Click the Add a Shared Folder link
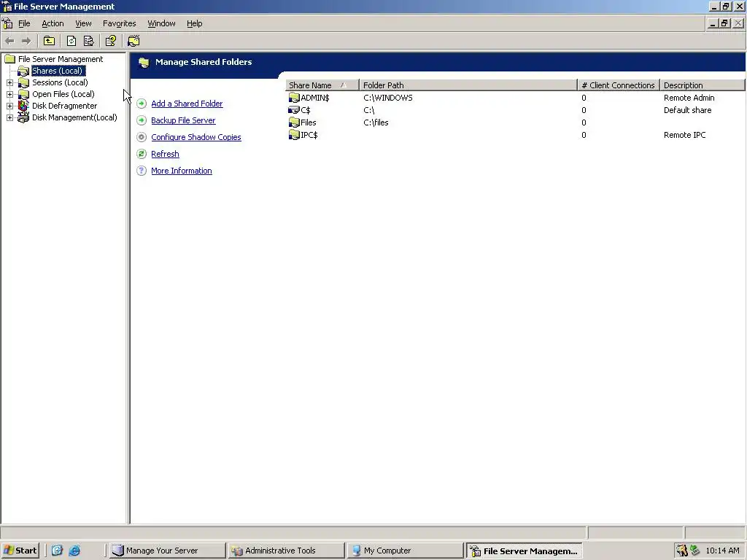Viewport: 747px width, 560px height. tap(187, 104)
